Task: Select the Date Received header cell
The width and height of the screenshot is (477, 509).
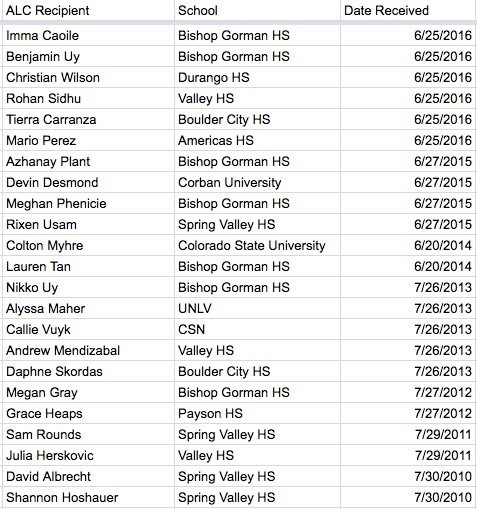Action: pyautogui.click(x=408, y=10)
